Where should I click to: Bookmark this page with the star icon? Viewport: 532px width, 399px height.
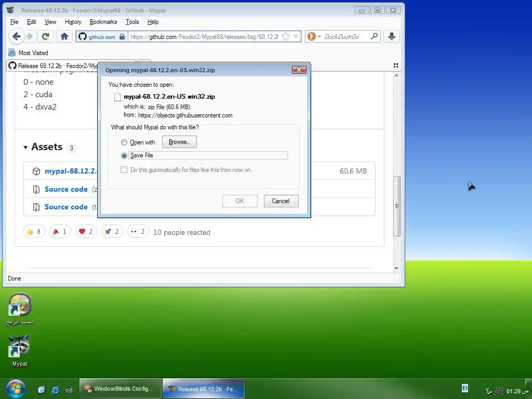click(286, 37)
